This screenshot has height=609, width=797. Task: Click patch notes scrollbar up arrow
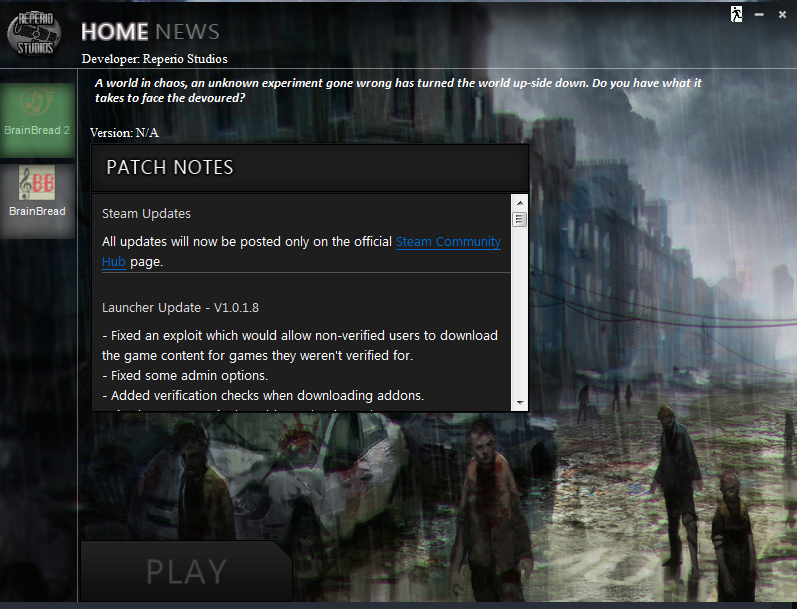(519, 203)
